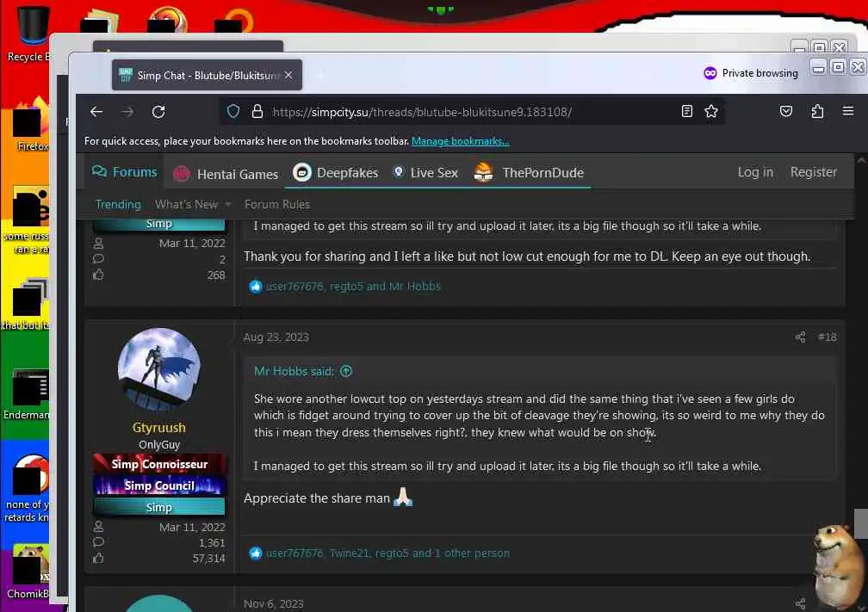868x612 pixels.
Task: Click the OnlyGuy user title
Action: pyautogui.click(x=159, y=444)
